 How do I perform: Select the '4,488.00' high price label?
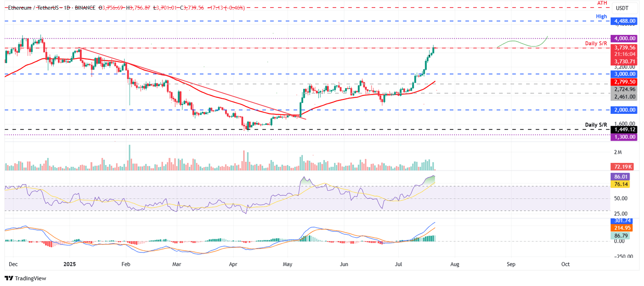coord(624,21)
